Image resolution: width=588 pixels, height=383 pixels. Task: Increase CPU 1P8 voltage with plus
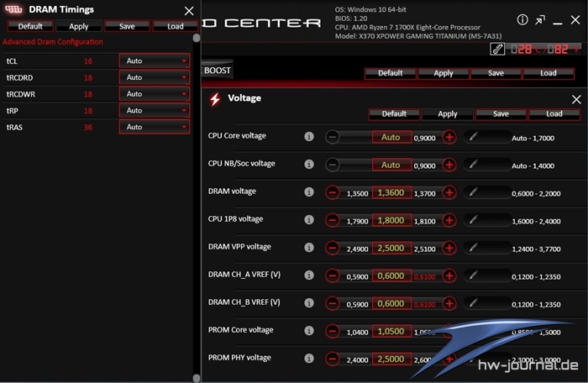point(449,221)
